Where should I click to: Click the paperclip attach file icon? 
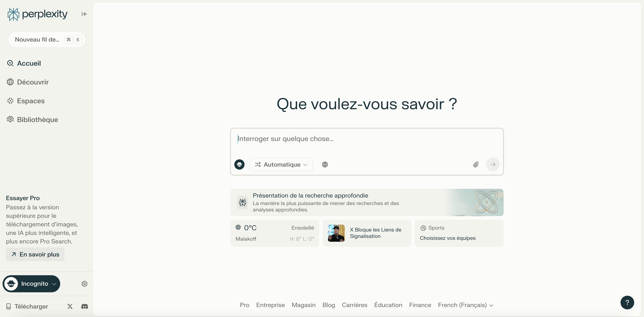click(476, 164)
